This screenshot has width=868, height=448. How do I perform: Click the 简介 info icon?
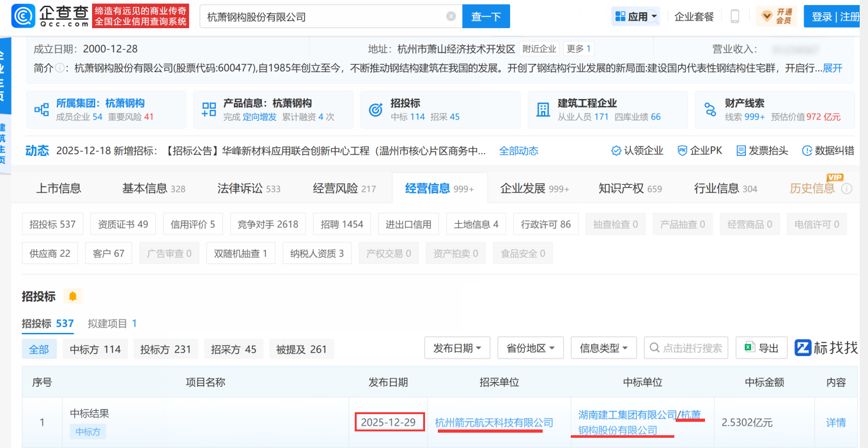59,68
